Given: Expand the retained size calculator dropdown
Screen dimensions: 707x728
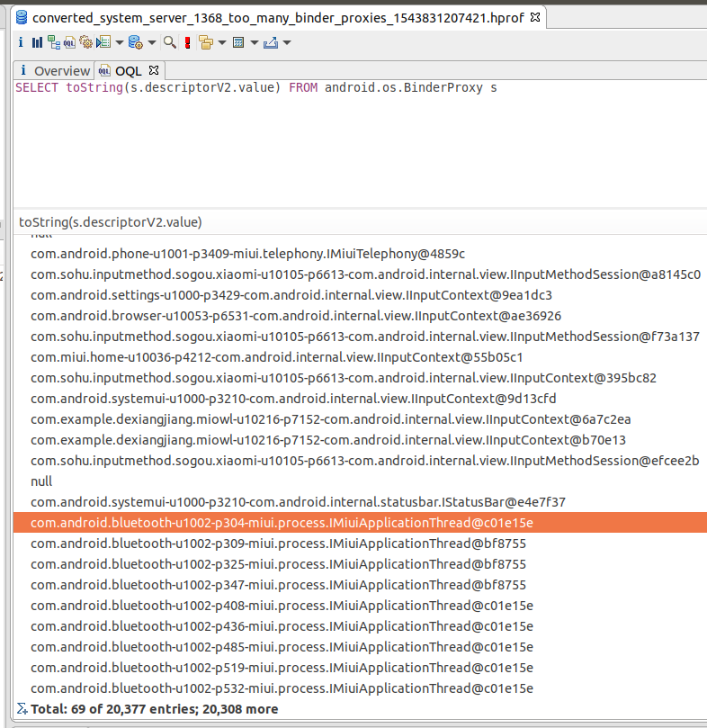Looking at the screenshot, I should tap(255, 42).
